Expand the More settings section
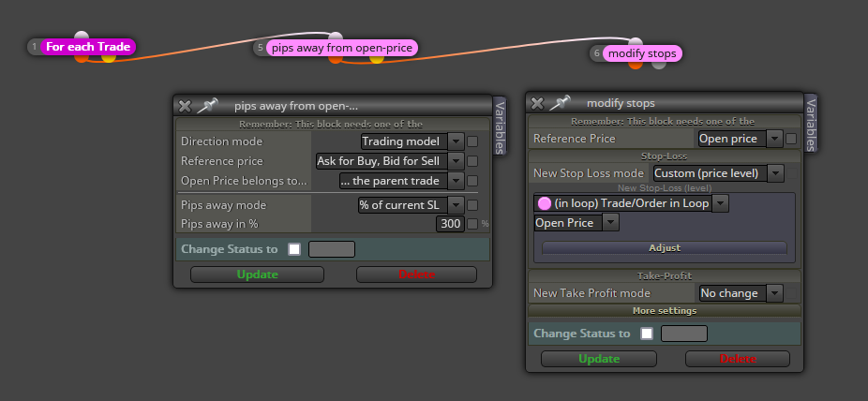 665,311
